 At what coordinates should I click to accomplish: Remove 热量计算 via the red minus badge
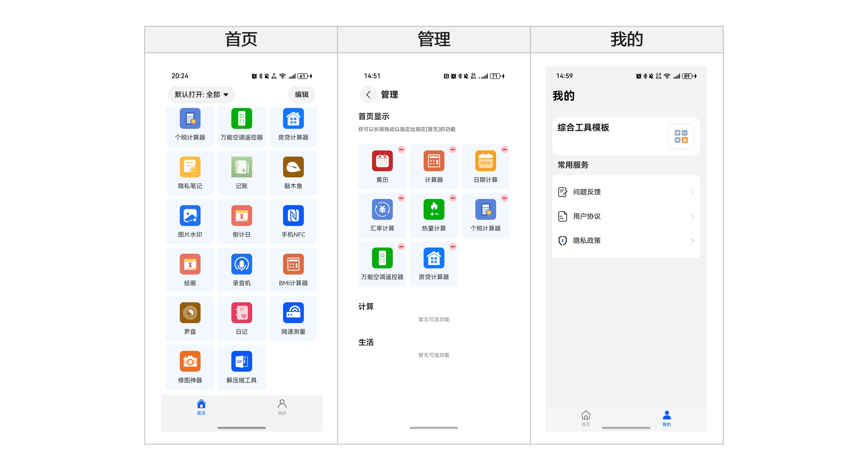pos(453,198)
